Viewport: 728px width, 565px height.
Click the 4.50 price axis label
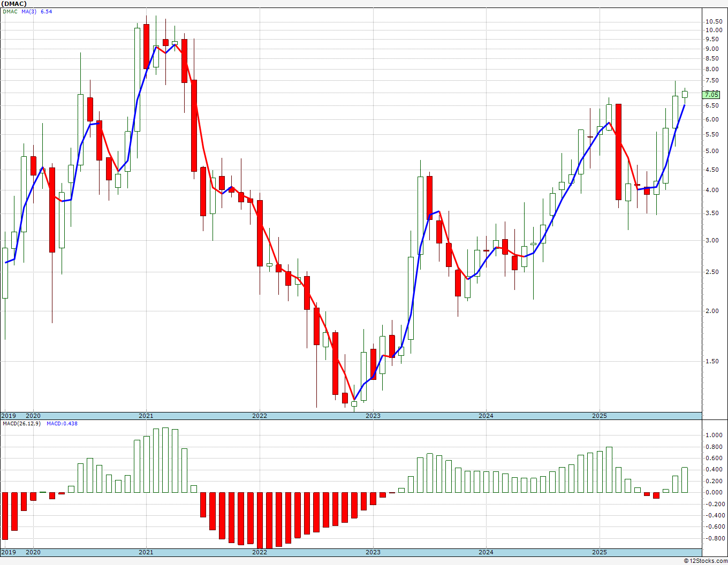712,170
